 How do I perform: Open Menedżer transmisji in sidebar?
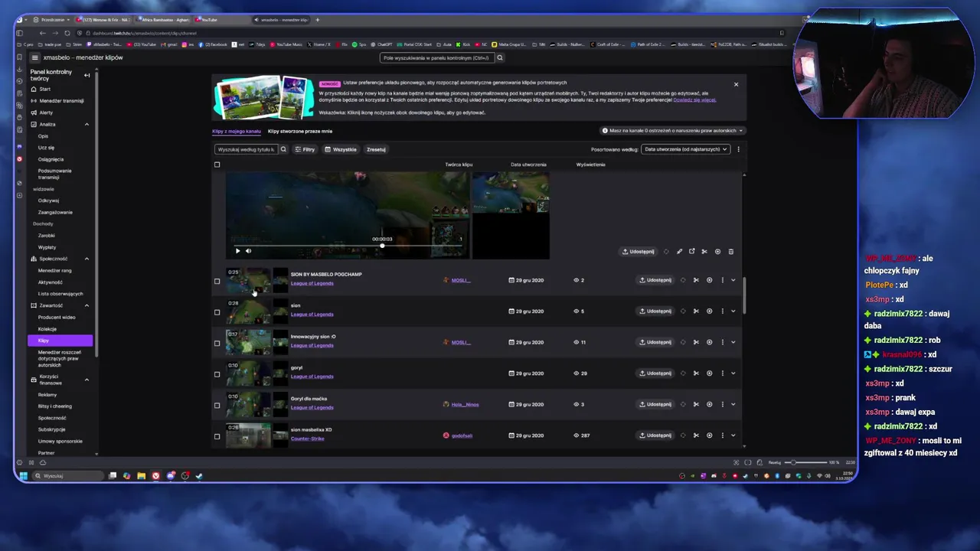61,100
